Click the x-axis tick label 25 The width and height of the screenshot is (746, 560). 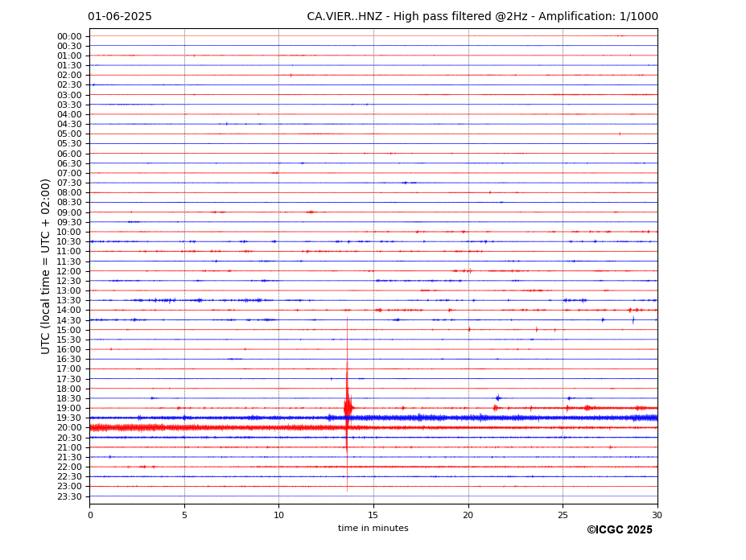563,515
